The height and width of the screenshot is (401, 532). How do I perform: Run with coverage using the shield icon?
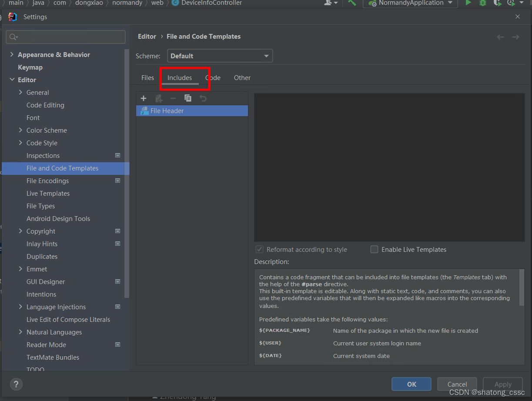pos(497,3)
